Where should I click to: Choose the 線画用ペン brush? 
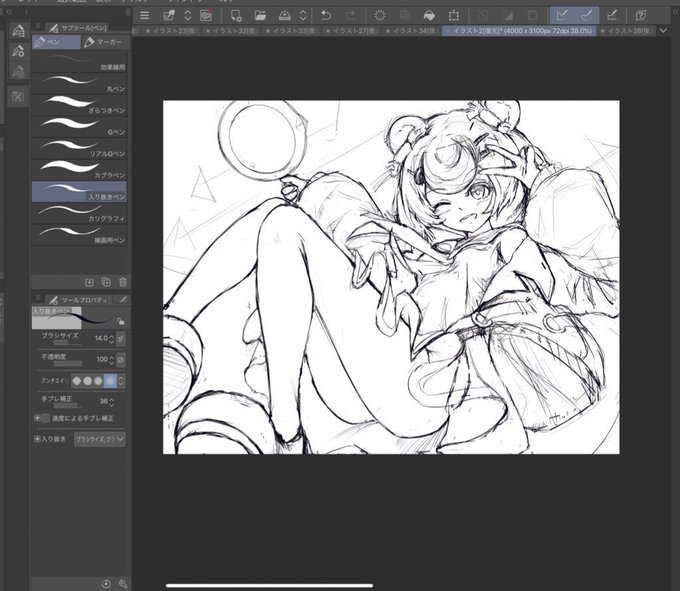pos(79,235)
